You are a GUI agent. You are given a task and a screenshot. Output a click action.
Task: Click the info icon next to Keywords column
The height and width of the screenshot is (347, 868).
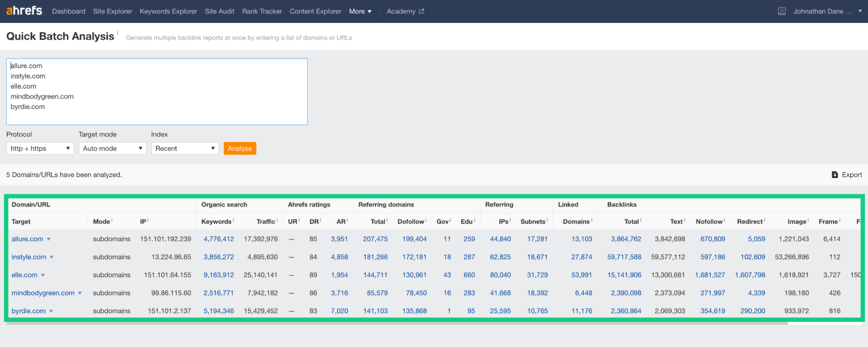234,220
